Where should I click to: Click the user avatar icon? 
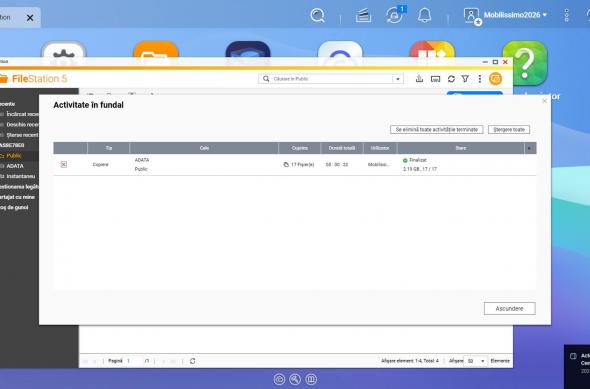click(471, 16)
